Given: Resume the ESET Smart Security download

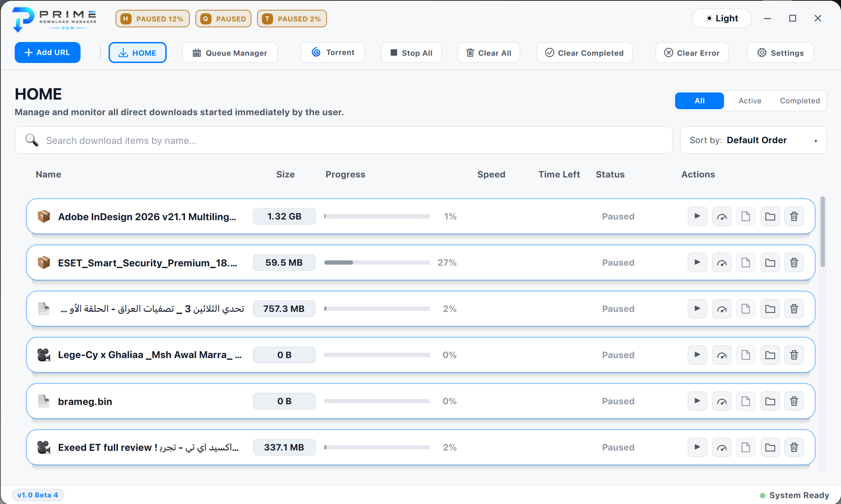Looking at the screenshot, I should click(697, 262).
